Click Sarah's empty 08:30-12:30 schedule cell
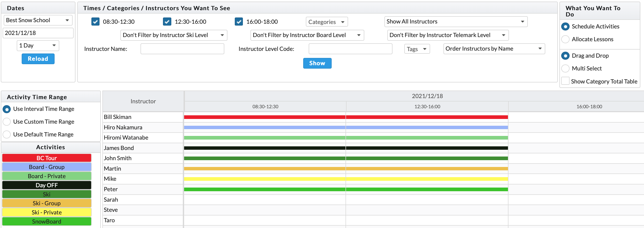644x228 pixels. (x=265, y=200)
